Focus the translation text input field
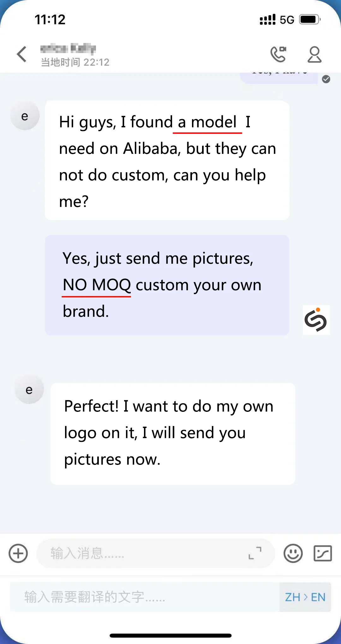341x644 pixels. click(x=145, y=597)
